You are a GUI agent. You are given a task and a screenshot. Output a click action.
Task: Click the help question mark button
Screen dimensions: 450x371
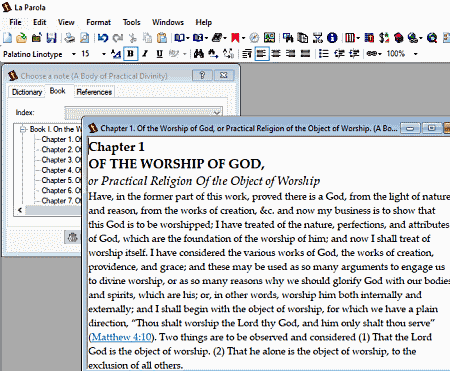(202, 76)
